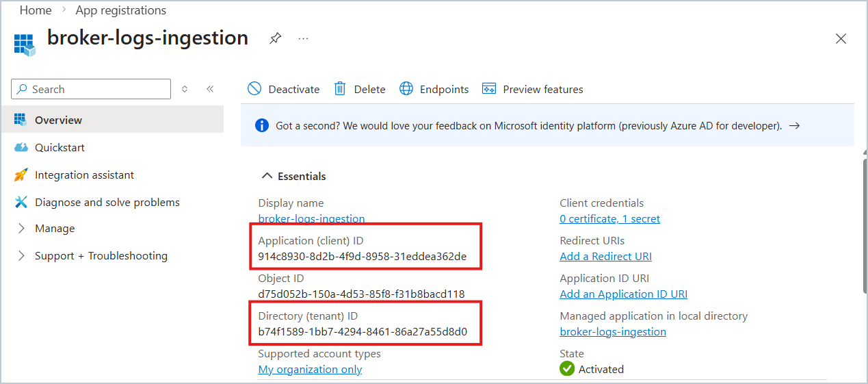Click the Preview features icon
The width and height of the screenshot is (868, 384).
pyautogui.click(x=489, y=89)
